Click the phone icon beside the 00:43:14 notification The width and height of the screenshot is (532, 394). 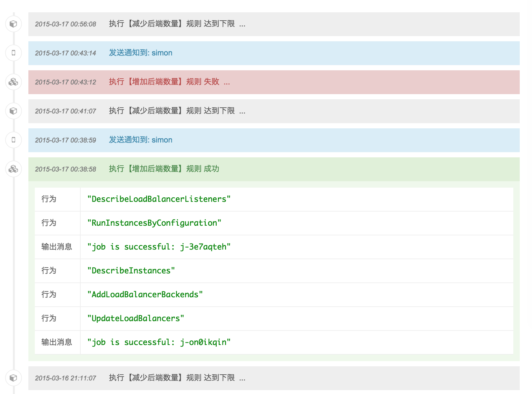[13, 53]
